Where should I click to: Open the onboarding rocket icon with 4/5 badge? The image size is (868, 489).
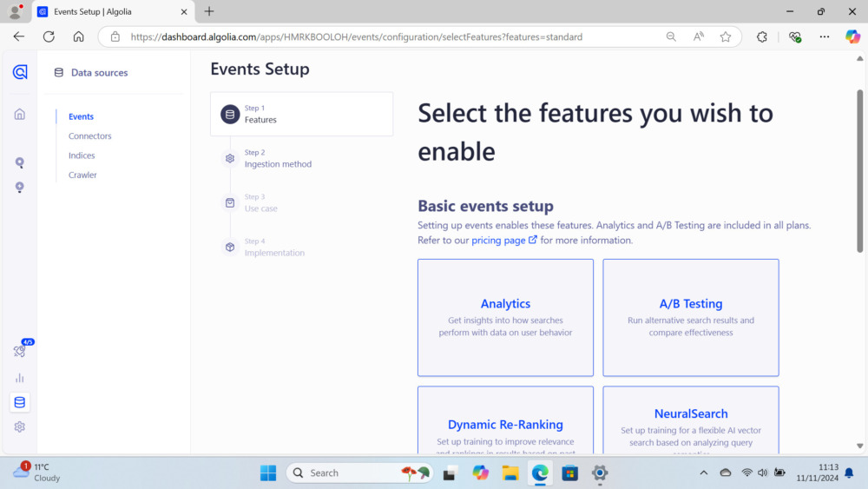[20, 351]
